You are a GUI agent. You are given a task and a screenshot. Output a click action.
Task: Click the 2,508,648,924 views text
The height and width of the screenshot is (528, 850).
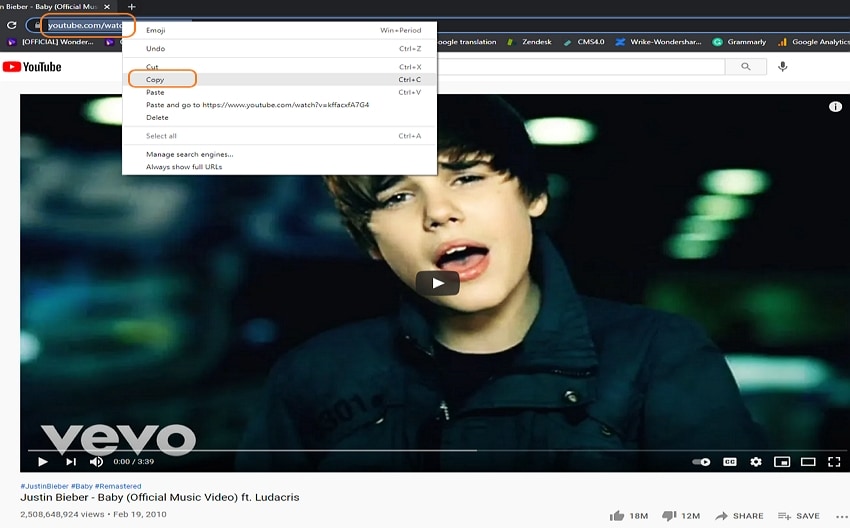pyautogui.click(x=62, y=514)
